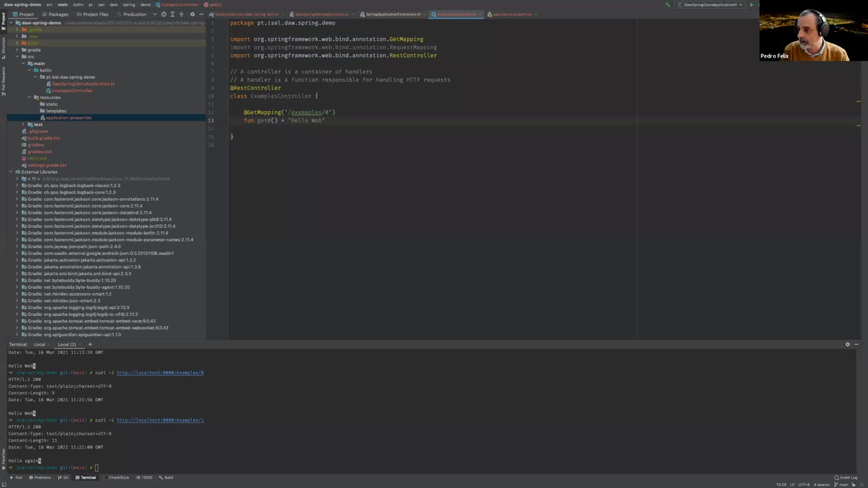Add a new terminal session tab
This screenshot has height=488, width=868.
point(90,344)
